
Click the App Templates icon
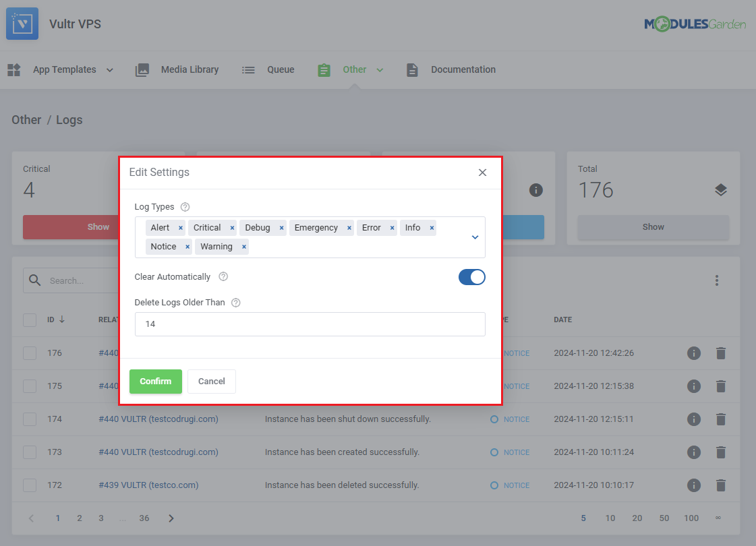pyautogui.click(x=14, y=70)
